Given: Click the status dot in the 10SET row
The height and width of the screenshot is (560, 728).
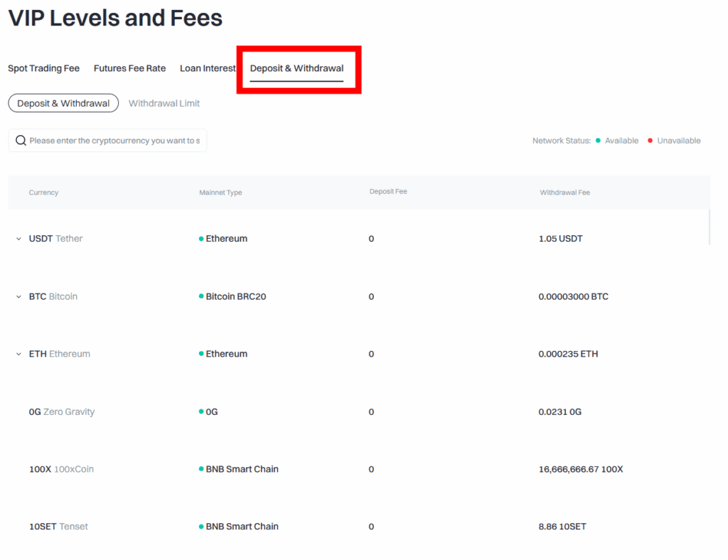Looking at the screenshot, I should point(201,527).
